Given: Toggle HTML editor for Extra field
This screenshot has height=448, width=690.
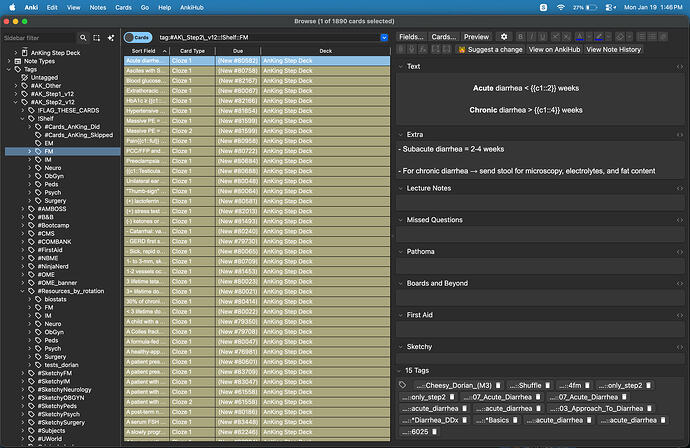Looking at the screenshot, I should point(680,135).
